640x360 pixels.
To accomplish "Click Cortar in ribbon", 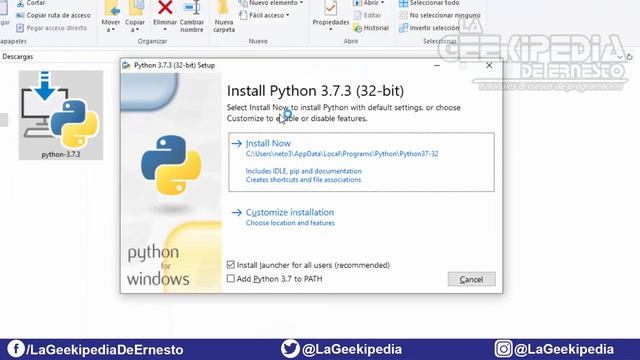I will [x=31, y=3].
